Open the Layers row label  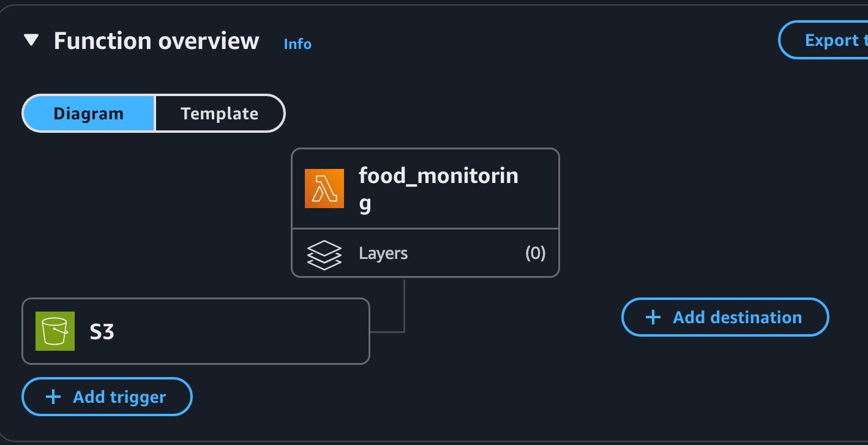tap(383, 253)
